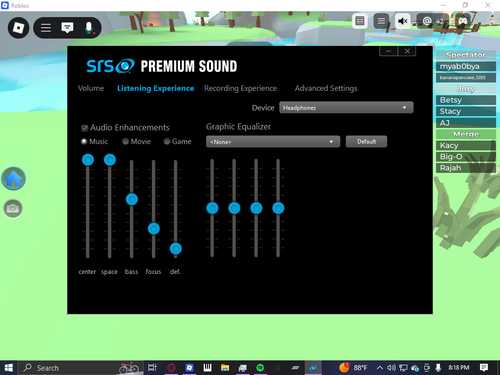Screen dimensions: 500x375
Task: Open the Device dropdown showing Headphones
Action: [x=346, y=108]
